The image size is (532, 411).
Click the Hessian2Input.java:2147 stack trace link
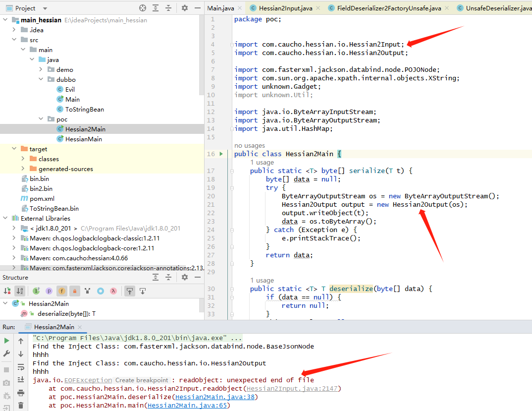point(293,388)
